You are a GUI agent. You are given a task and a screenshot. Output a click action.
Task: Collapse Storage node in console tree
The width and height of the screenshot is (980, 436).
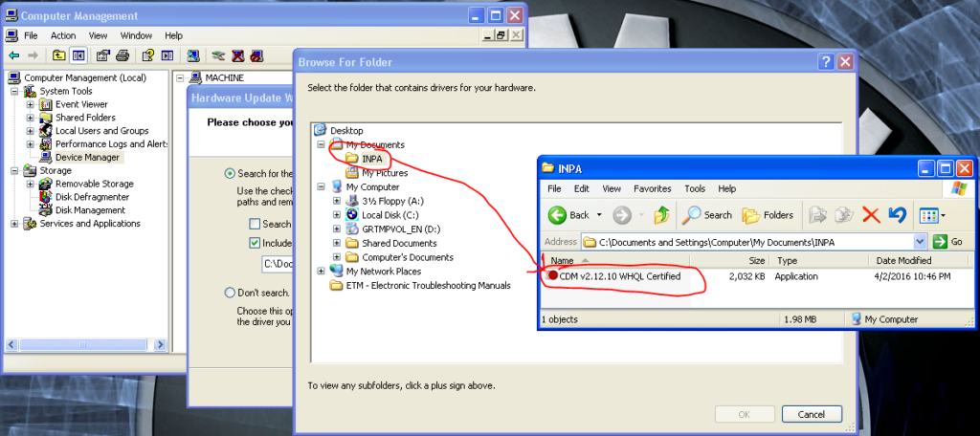click(x=14, y=170)
